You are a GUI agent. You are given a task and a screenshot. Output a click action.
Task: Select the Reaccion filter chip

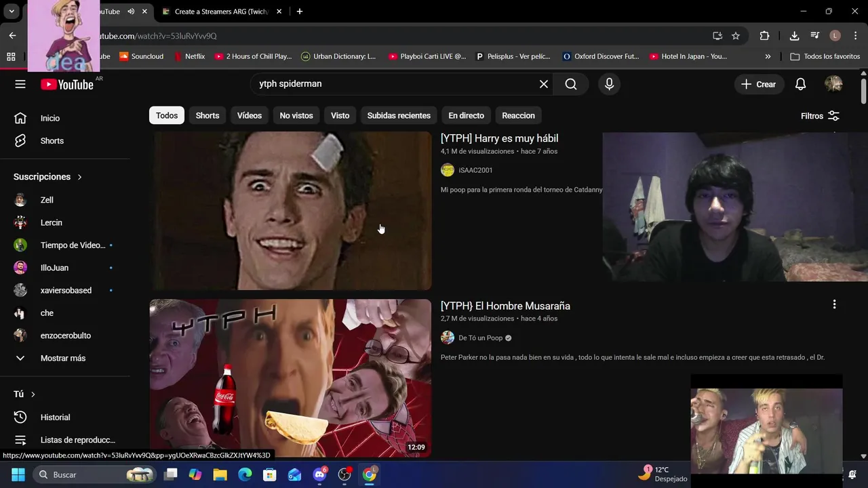[518, 115]
